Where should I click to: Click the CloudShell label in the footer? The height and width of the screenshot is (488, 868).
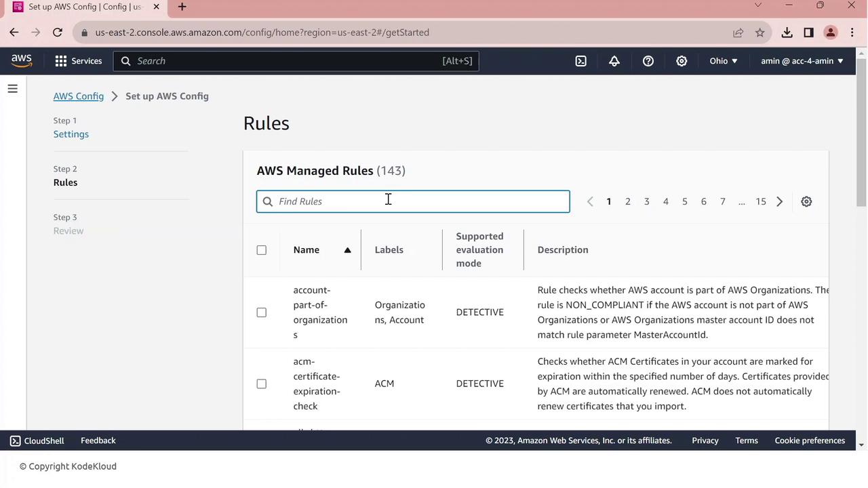tap(44, 441)
